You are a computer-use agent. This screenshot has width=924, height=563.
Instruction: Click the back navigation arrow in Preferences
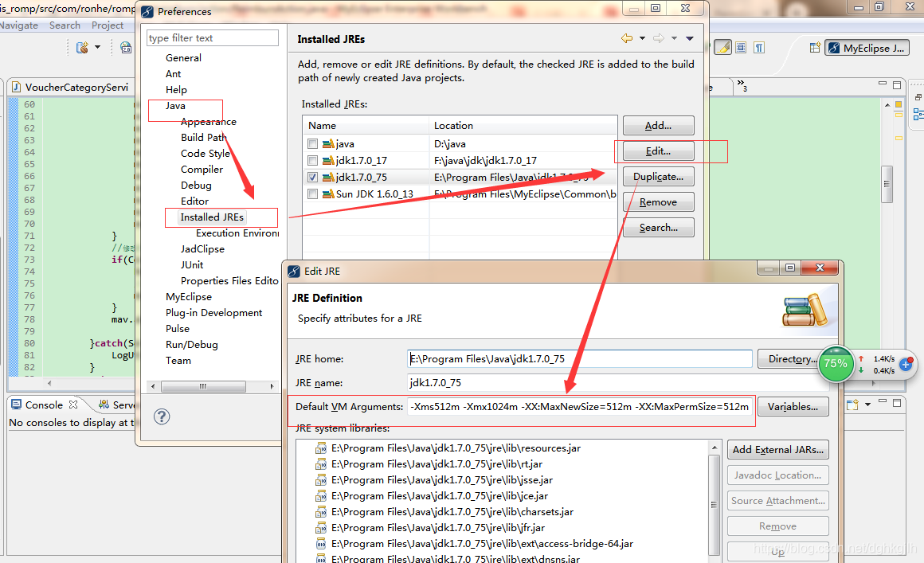(x=626, y=38)
